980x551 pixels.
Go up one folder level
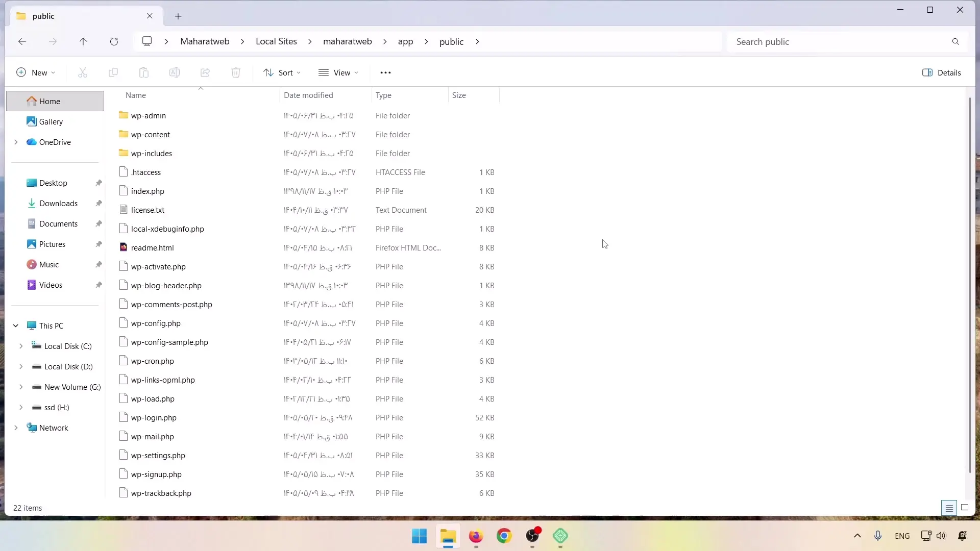click(83, 41)
